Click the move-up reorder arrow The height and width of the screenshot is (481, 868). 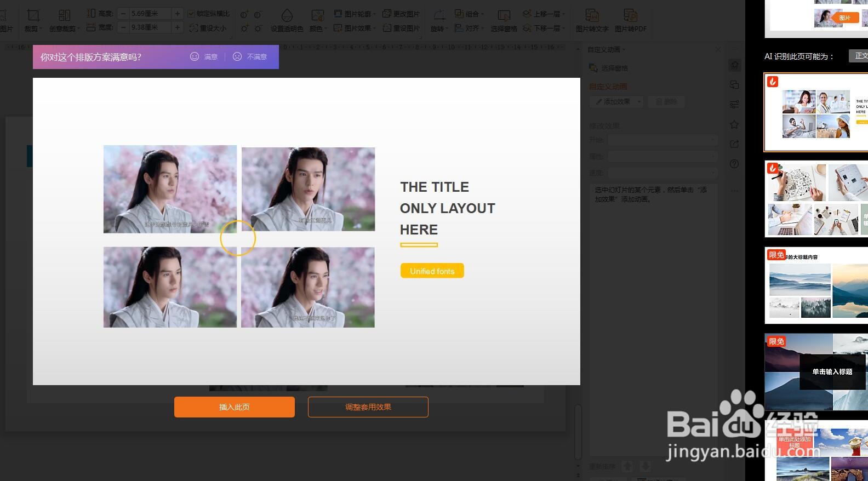[x=628, y=466]
